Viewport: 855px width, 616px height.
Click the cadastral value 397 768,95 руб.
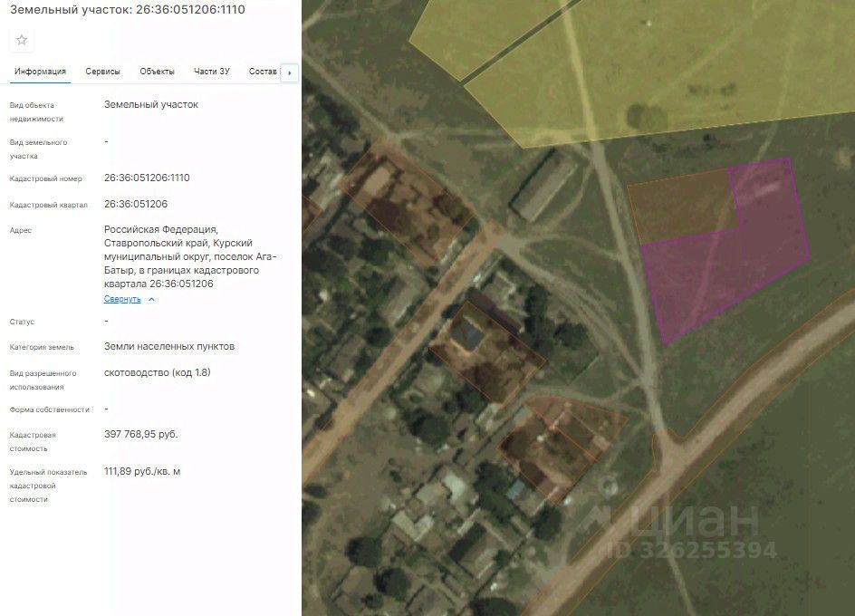(x=140, y=434)
